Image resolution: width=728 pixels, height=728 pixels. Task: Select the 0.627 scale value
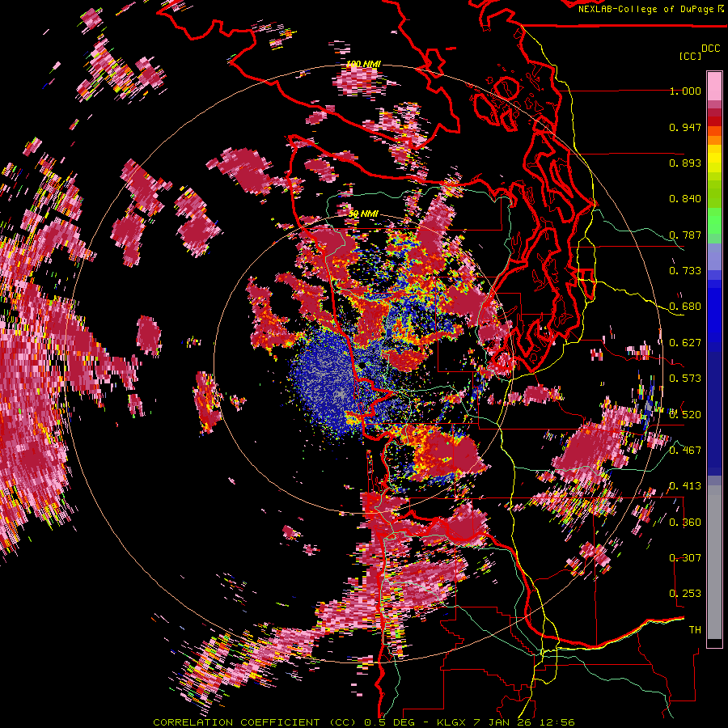[x=685, y=343]
